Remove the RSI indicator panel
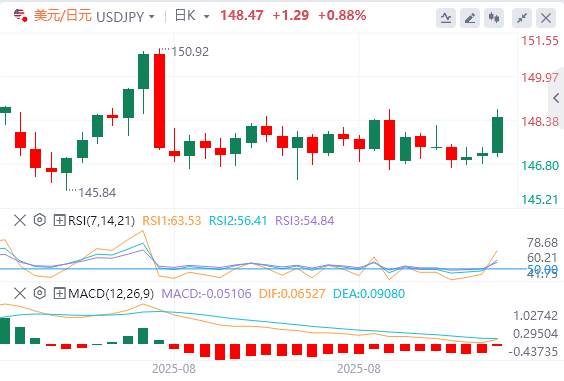This screenshot has height=381, width=564. coord(20,220)
